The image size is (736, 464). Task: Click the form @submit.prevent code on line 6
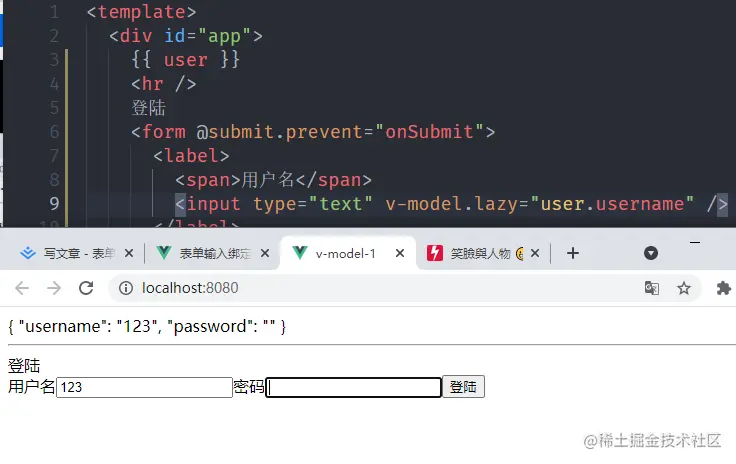point(313,132)
